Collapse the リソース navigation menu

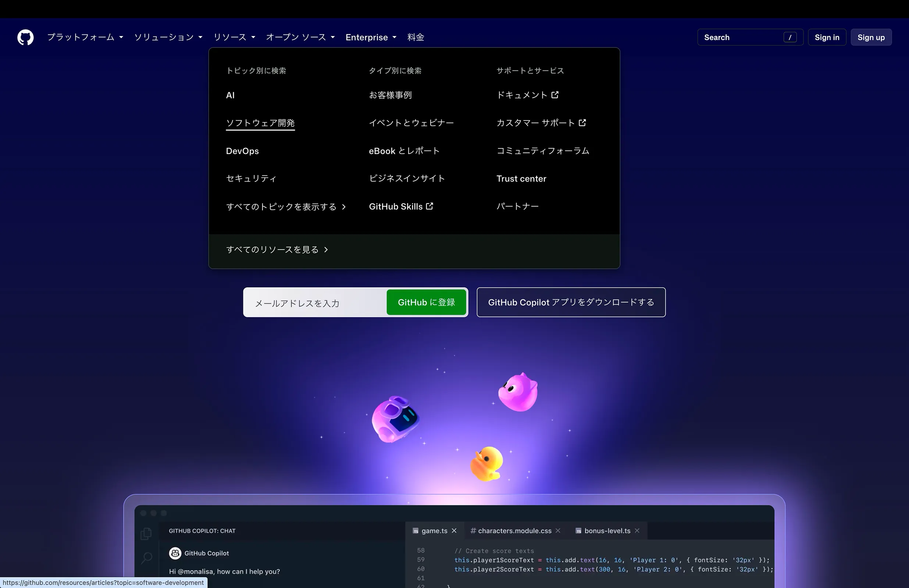[234, 37]
